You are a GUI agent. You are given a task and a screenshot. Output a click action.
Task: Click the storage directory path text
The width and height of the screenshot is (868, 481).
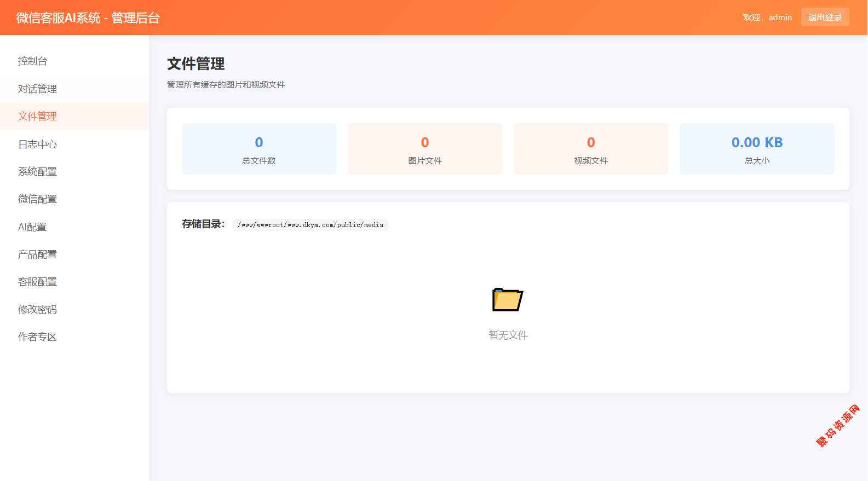pos(311,225)
